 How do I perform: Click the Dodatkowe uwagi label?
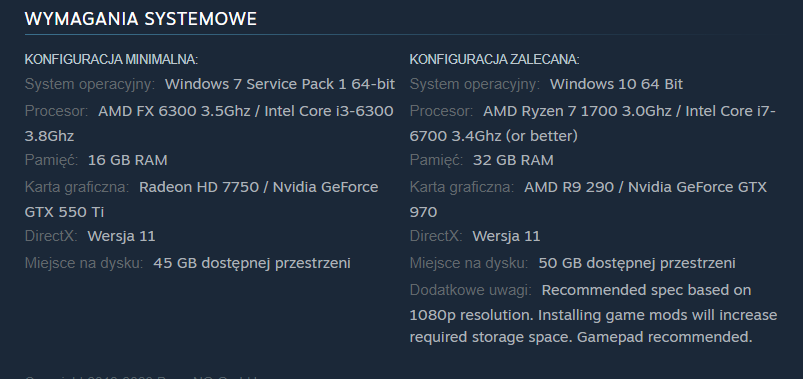pyautogui.click(x=471, y=290)
